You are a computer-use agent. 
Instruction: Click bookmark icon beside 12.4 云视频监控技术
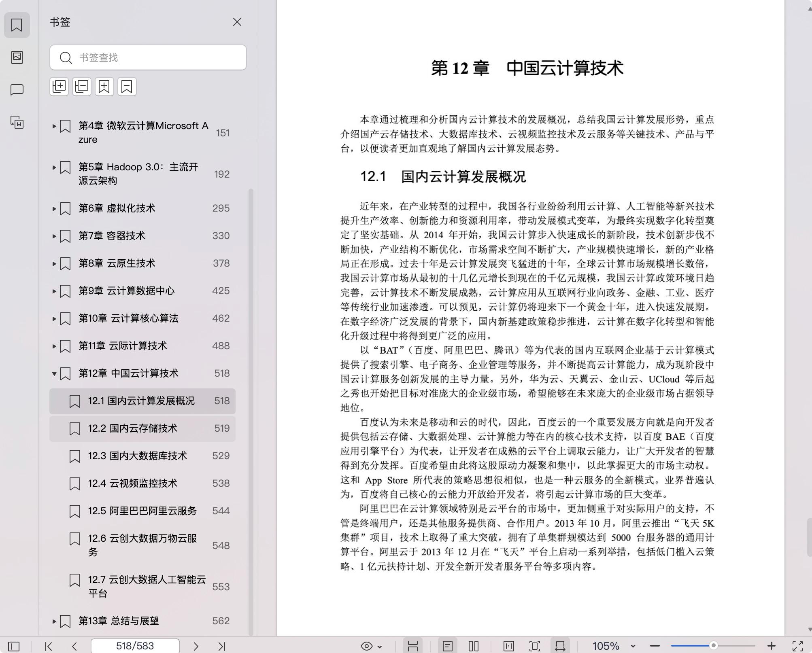75,484
